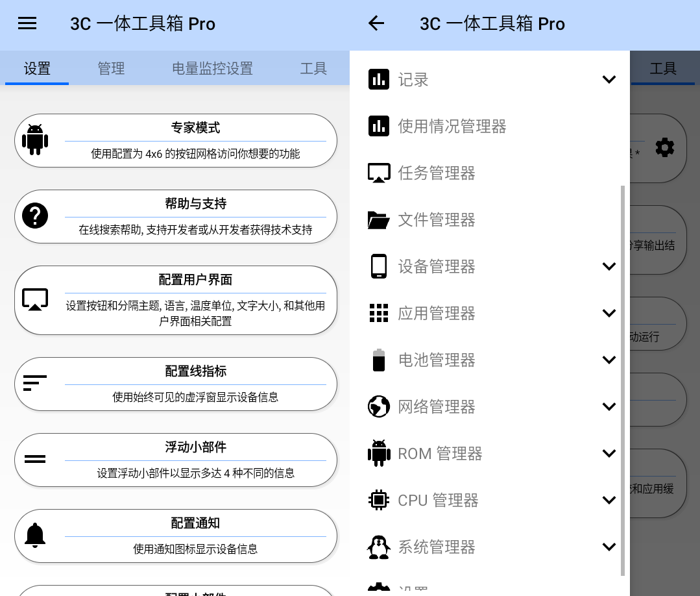Click the 应用管理器 grid icon
This screenshot has width=700, height=596.
point(378,313)
